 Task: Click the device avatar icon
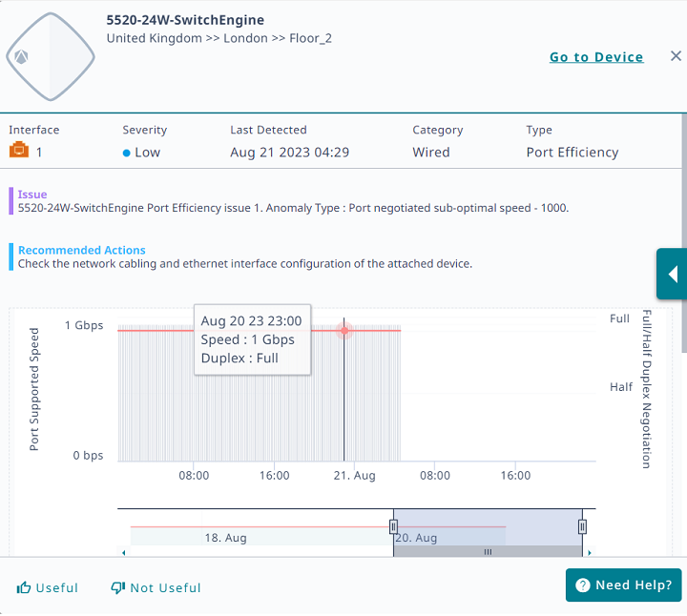pyautogui.click(x=51, y=56)
